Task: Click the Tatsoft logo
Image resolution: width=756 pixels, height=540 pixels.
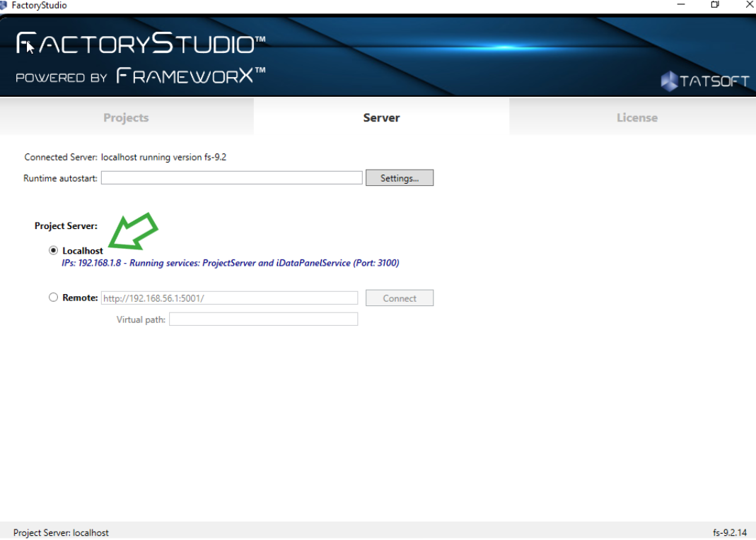Action: (705, 81)
